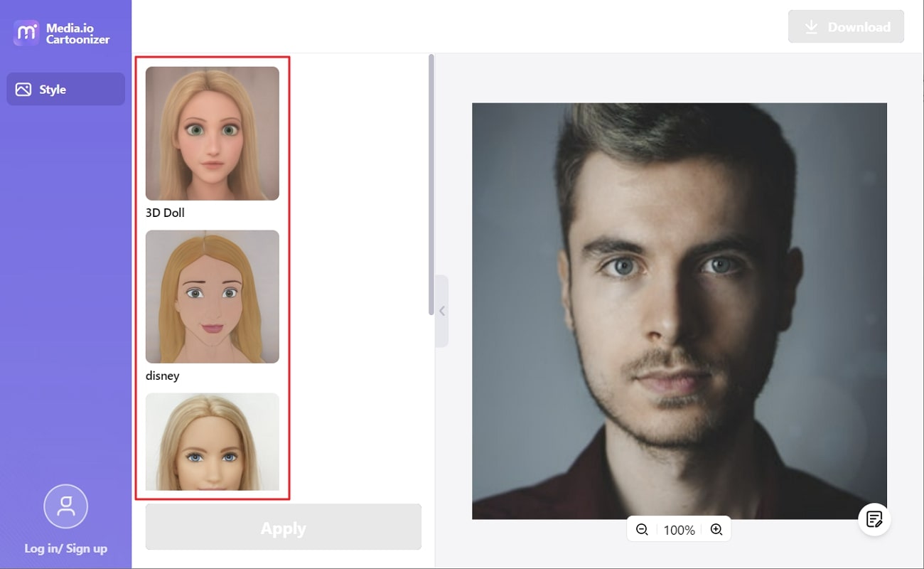Screen dimensions: 924x569
Task: Zoom in using the plus magnifier
Action: coord(716,530)
